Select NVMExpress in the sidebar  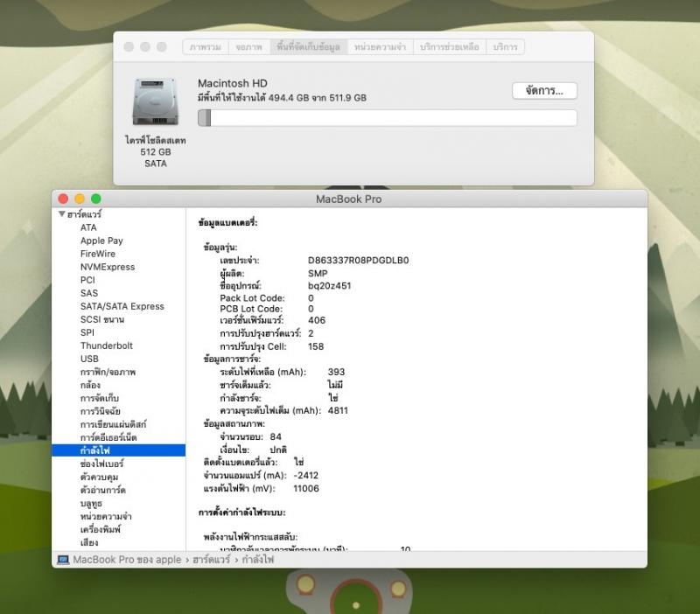click(x=108, y=267)
